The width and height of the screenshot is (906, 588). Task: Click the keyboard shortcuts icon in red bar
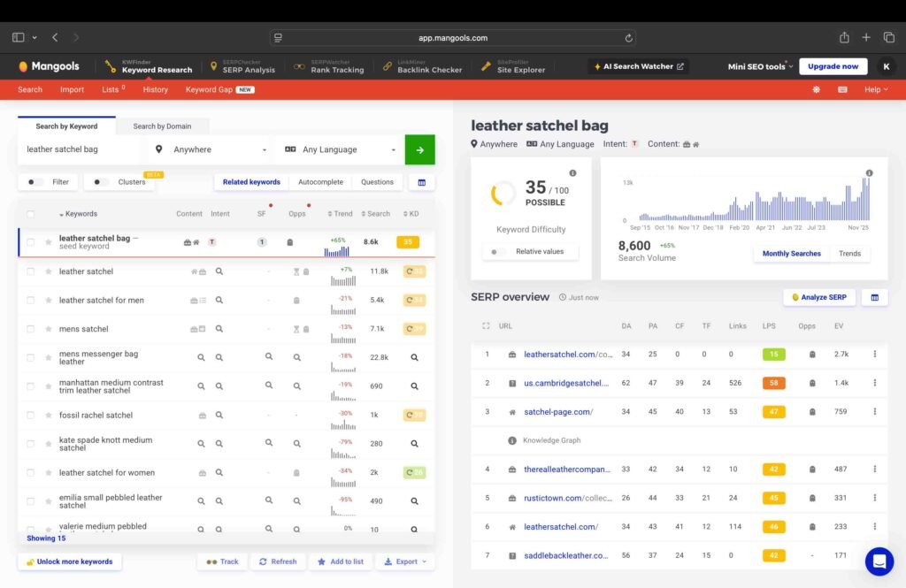(842, 89)
